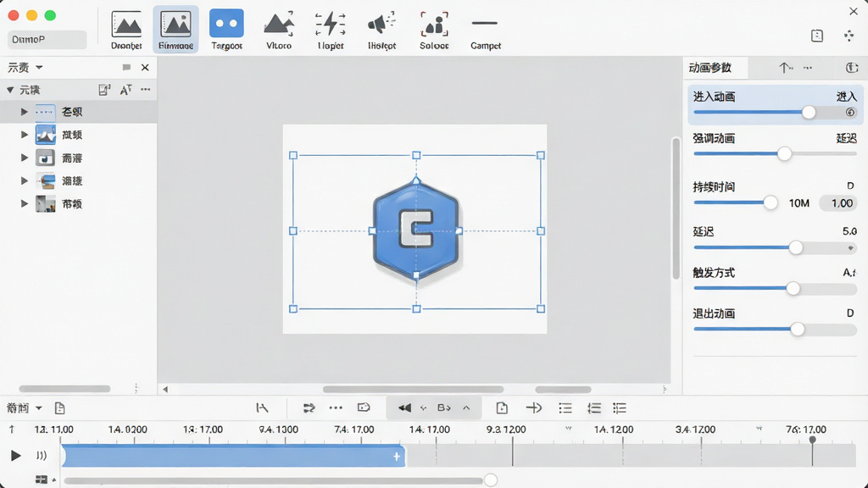Select the fourth element's thumbnail
This screenshot has width=868, height=488.
click(46, 181)
